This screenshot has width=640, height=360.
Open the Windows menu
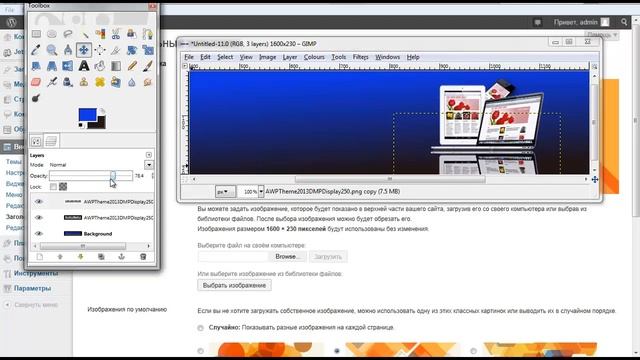coord(387,57)
